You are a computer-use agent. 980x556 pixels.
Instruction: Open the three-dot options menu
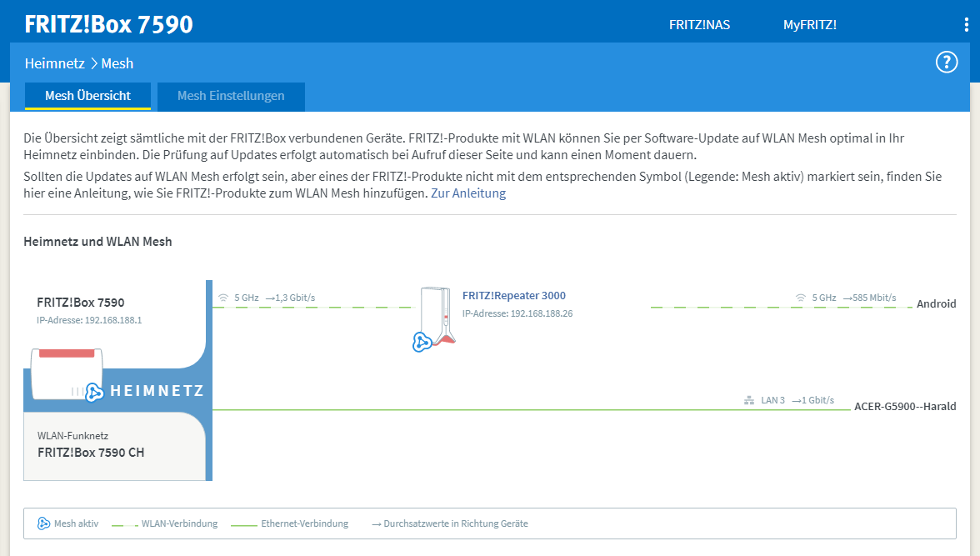[966, 25]
